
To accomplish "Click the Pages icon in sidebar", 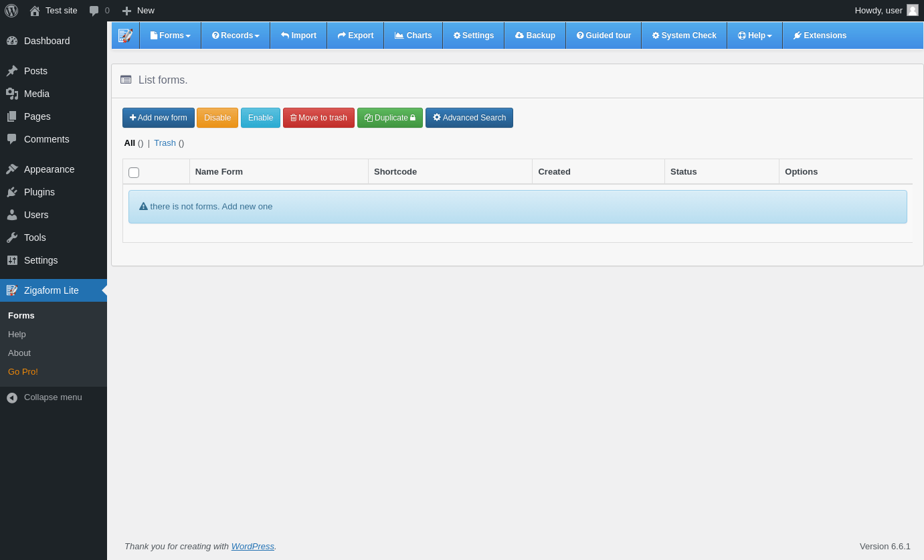I will 12,116.
